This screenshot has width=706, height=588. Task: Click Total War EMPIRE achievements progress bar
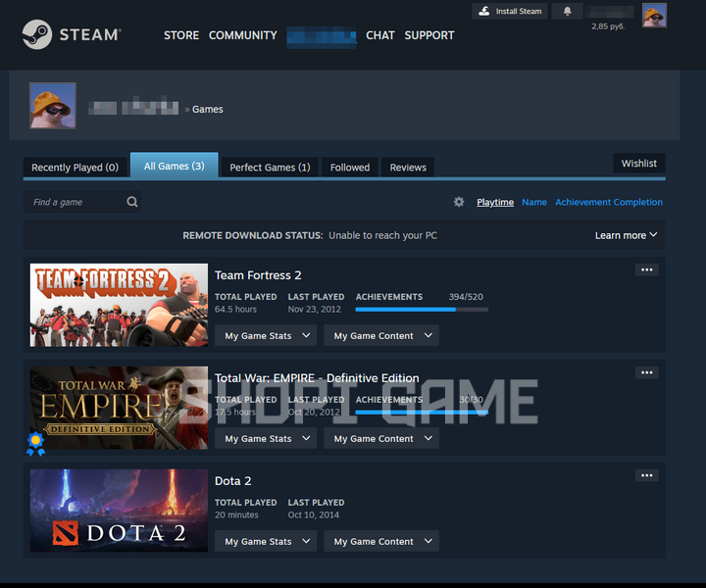[422, 413]
